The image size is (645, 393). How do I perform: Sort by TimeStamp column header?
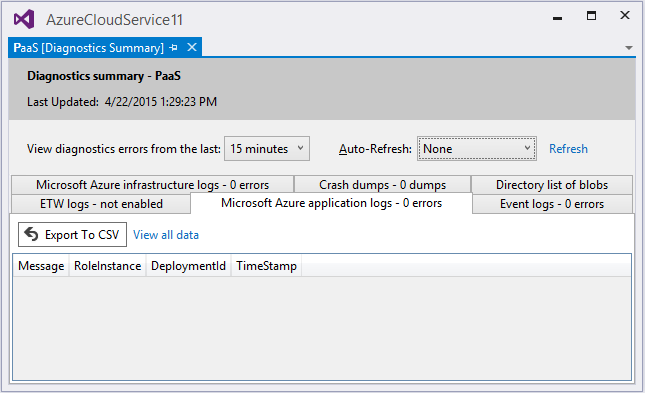click(x=266, y=266)
